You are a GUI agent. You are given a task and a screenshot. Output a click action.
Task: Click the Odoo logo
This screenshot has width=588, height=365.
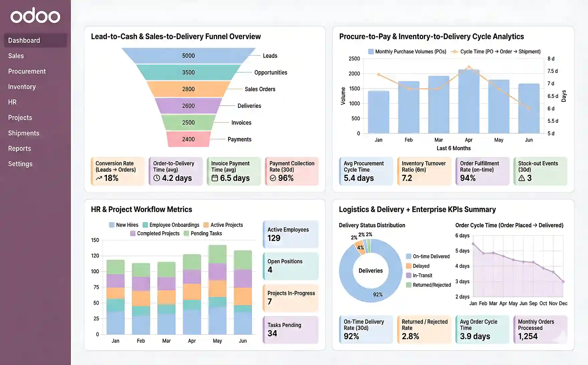[x=35, y=16]
